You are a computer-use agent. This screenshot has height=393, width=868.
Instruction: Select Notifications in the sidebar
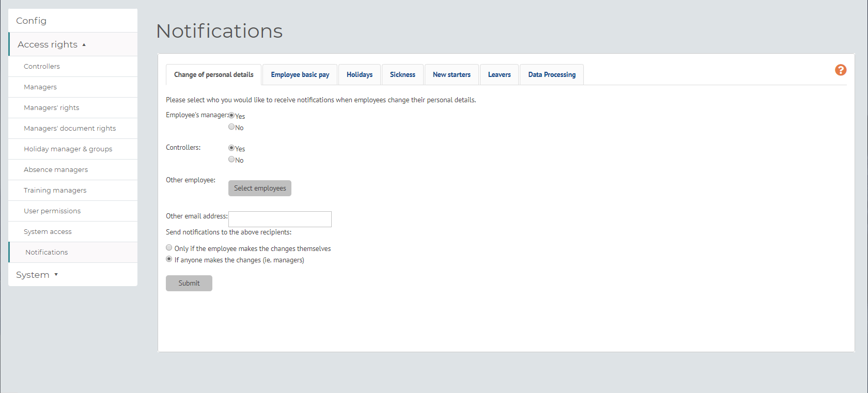click(73, 252)
